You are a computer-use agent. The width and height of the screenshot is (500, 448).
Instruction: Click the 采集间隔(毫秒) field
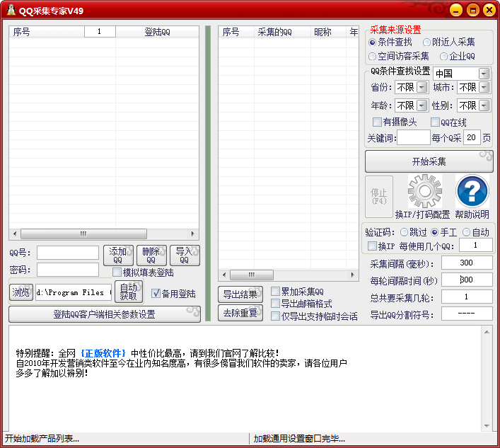point(467,263)
